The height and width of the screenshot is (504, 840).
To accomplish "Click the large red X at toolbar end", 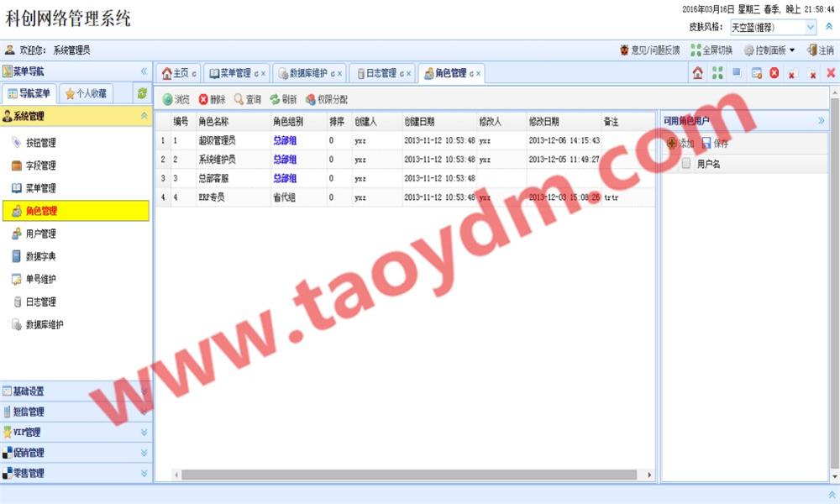I will [831, 73].
